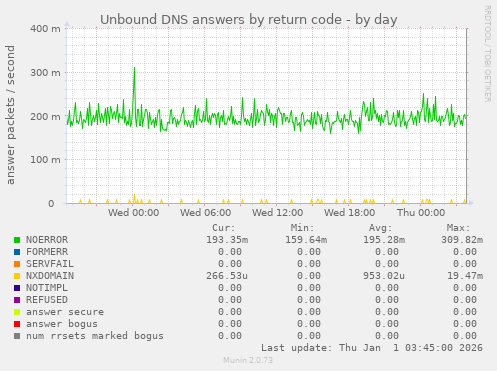Click the orange SERVFAIL legend color swatch
Screen dimensions: 497x371
[17, 264]
